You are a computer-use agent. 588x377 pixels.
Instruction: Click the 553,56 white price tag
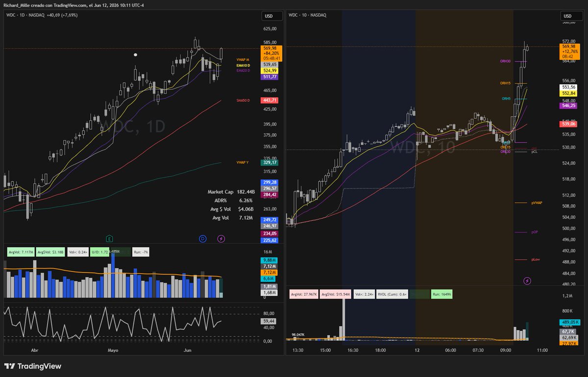pos(569,87)
